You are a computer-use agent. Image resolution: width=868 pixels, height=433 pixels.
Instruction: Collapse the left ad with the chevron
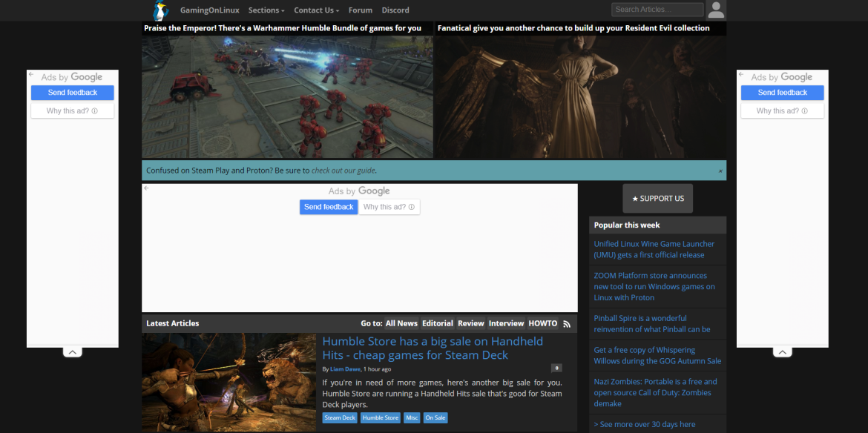click(x=73, y=351)
